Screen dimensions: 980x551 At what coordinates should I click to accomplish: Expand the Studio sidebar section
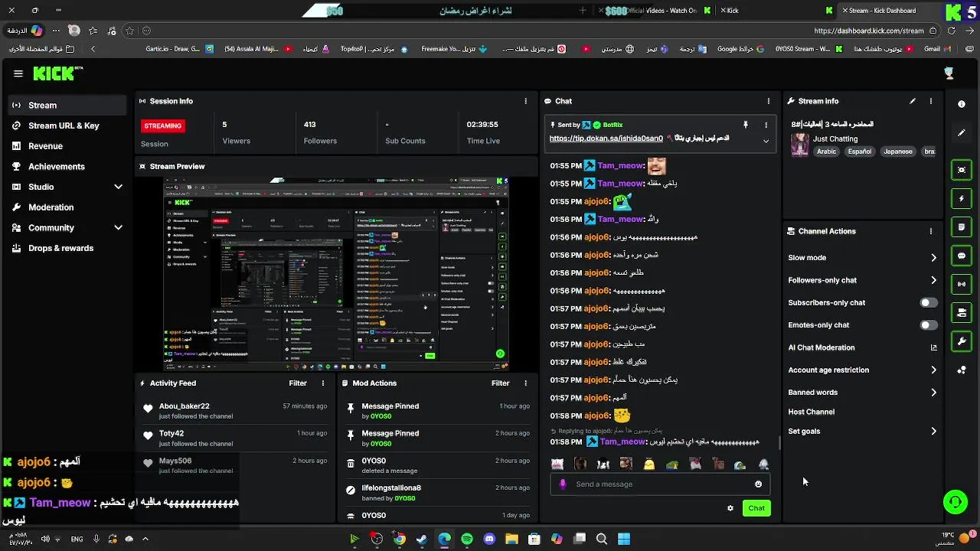118,187
